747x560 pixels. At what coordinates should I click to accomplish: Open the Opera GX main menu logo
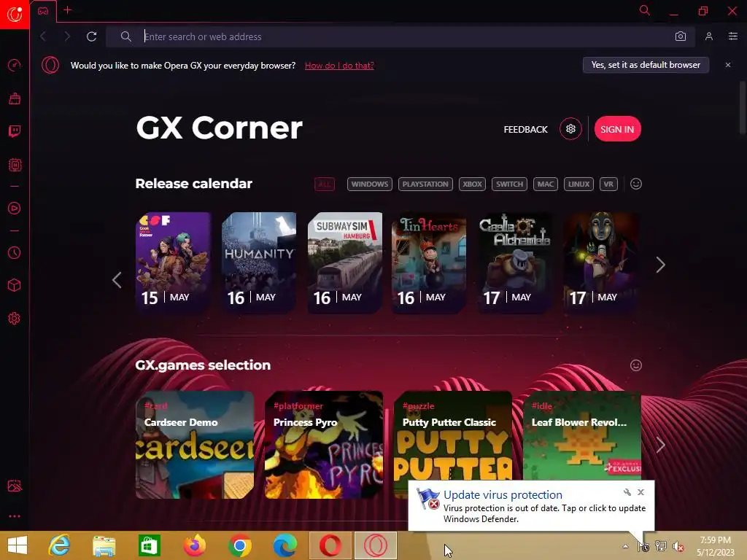(x=15, y=15)
